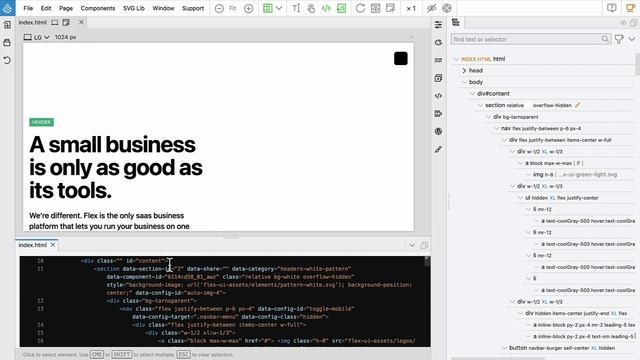Viewport: 640px width, 360px height.
Task: Open dropdown arrow next to layout icon
Action: point(279,8)
